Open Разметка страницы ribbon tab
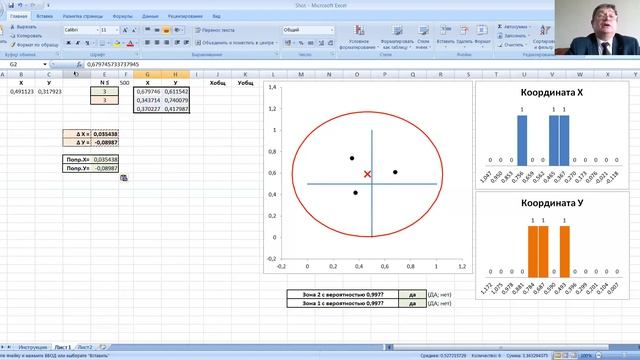640x360 pixels. (x=83, y=16)
